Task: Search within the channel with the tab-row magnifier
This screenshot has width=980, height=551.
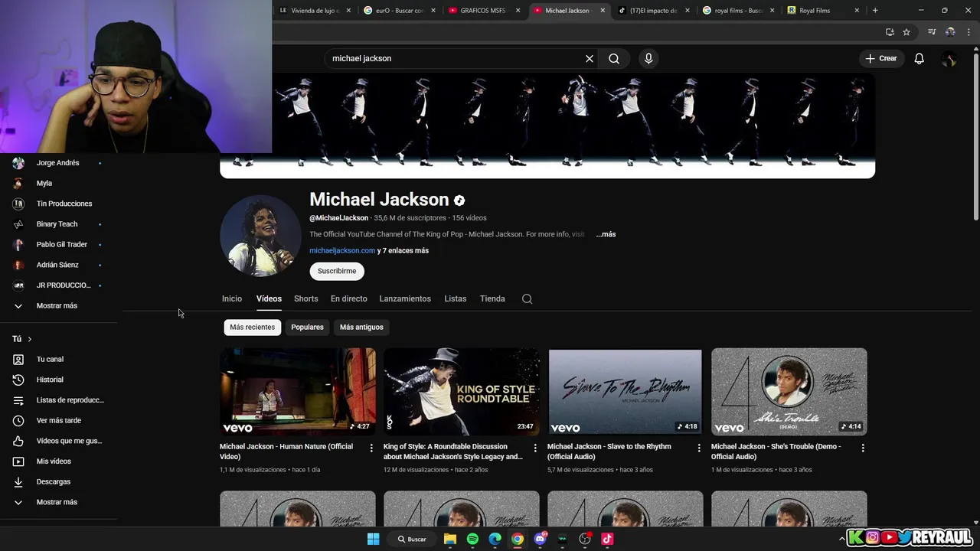Action: point(527,299)
